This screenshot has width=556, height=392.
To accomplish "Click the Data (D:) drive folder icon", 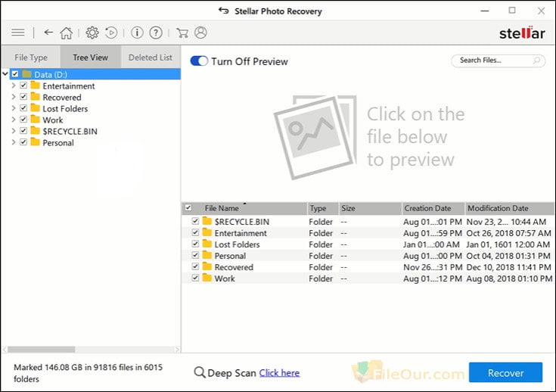I will (x=27, y=74).
